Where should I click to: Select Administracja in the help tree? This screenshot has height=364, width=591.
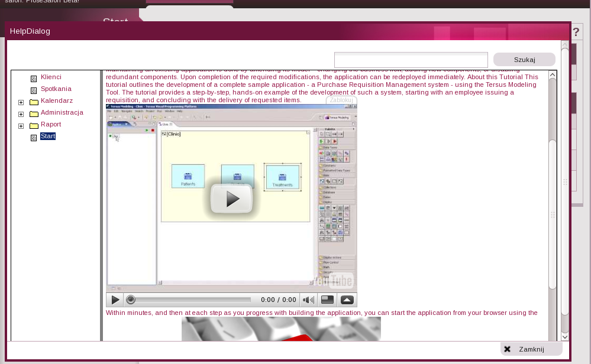tap(62, 112)
